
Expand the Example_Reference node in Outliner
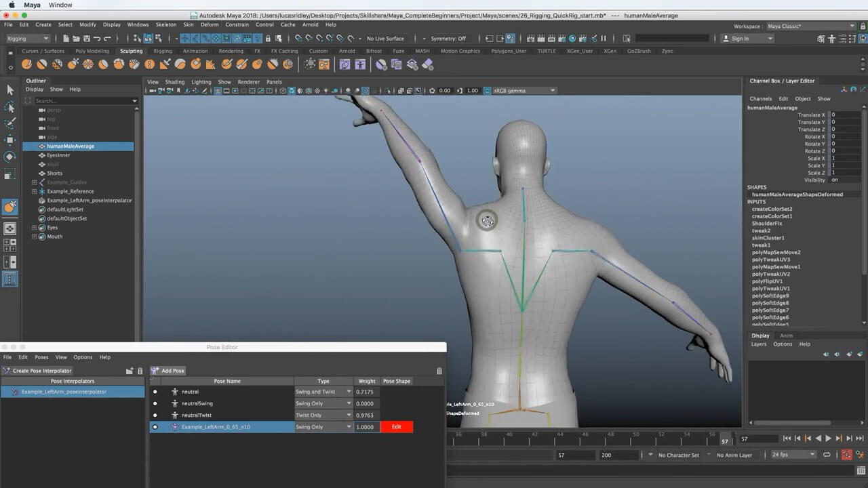[x=34, y=191]
